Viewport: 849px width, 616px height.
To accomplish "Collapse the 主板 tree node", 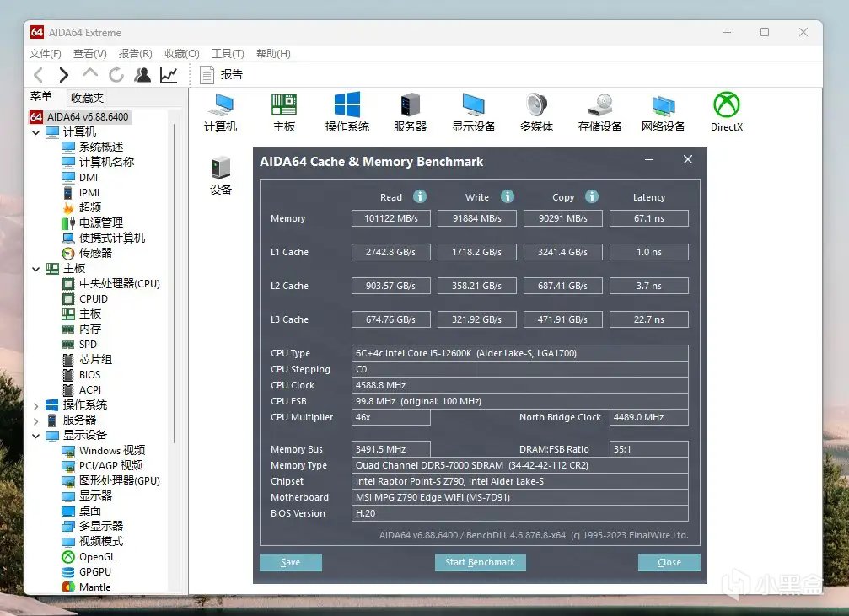I will coord(35,269).
